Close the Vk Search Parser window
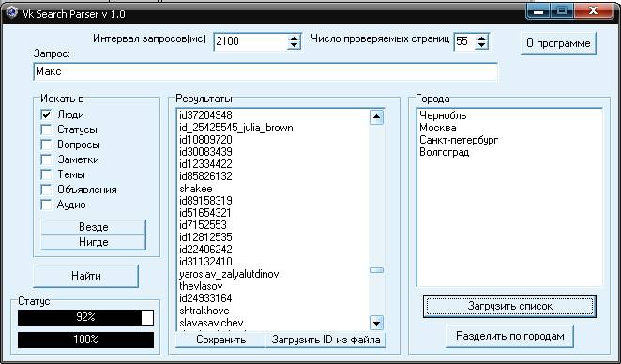621x364 pixels. (x=593, y=11)
